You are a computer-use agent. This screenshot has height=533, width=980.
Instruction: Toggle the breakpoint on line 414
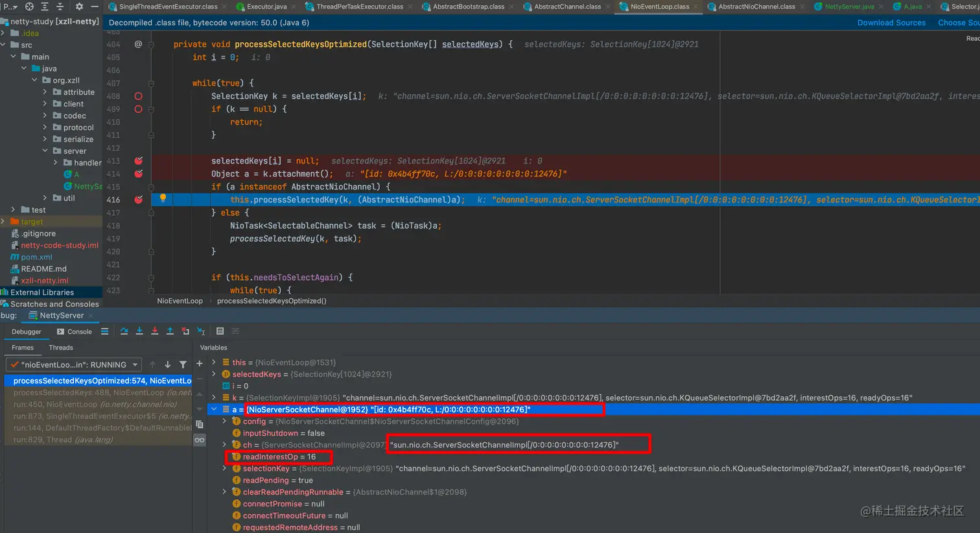[138, 174]
